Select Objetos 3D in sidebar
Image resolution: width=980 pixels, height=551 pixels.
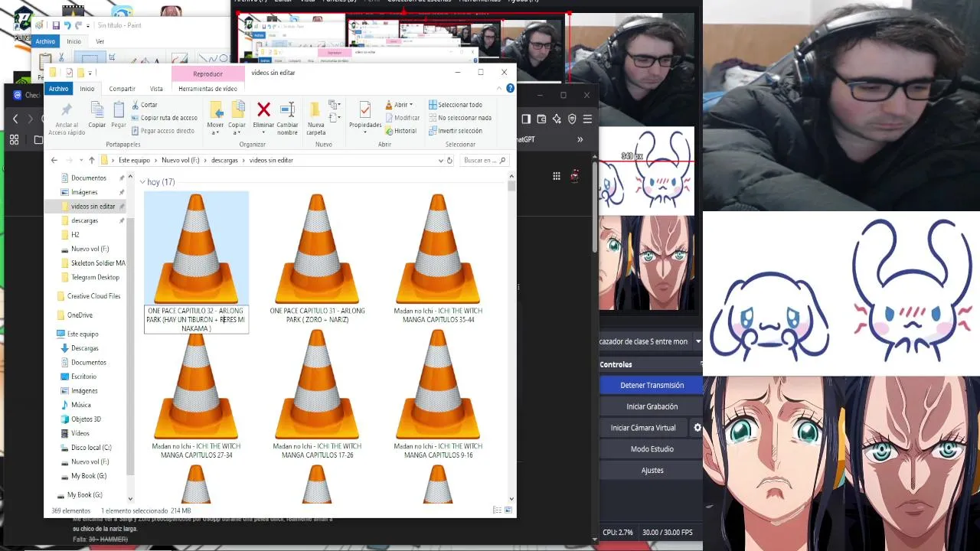(x=86, y=419)
